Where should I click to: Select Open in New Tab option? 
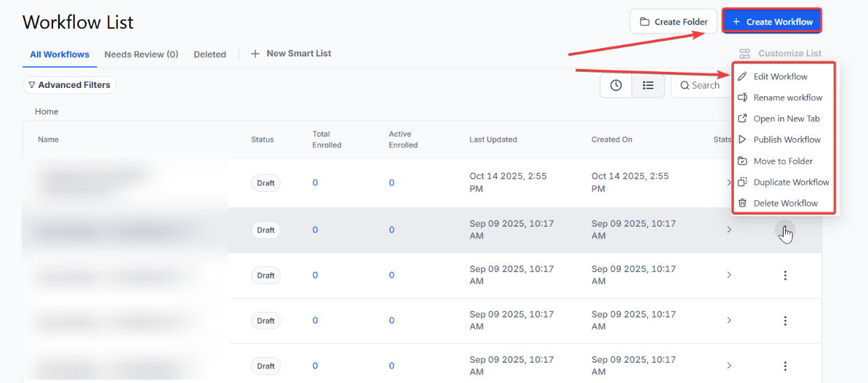(786, 119)
